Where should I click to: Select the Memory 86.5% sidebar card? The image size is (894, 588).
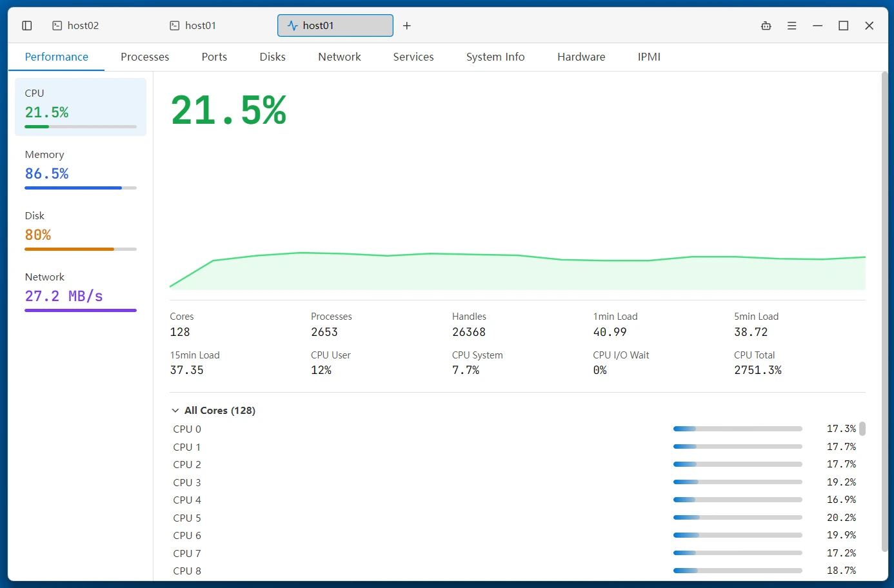point(81,168)
